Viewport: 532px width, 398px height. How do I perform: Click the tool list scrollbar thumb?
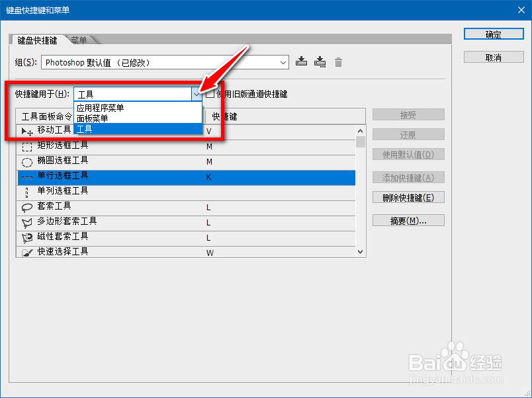361,141
